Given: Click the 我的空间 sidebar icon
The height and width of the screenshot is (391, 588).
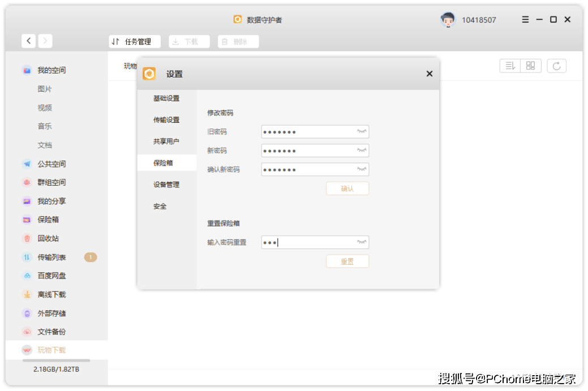Looking at the screenshot, I should point(27,70).
